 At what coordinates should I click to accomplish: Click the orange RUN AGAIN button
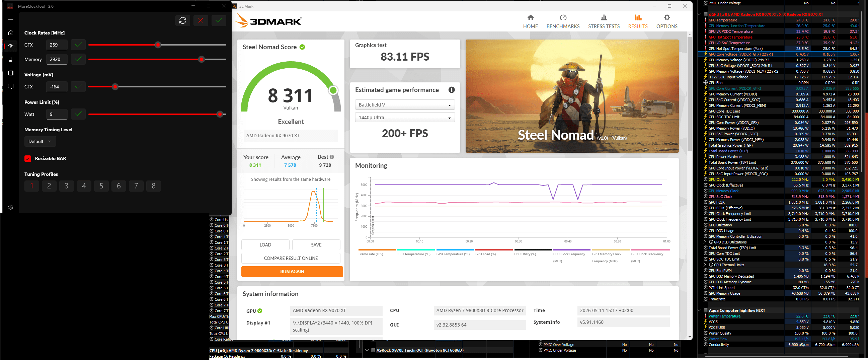pos(292,272)
